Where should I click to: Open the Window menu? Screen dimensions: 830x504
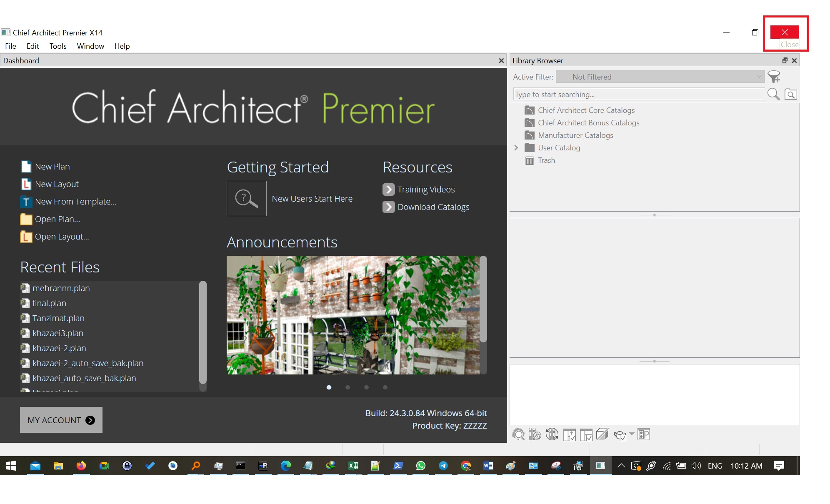pos(90,46)
